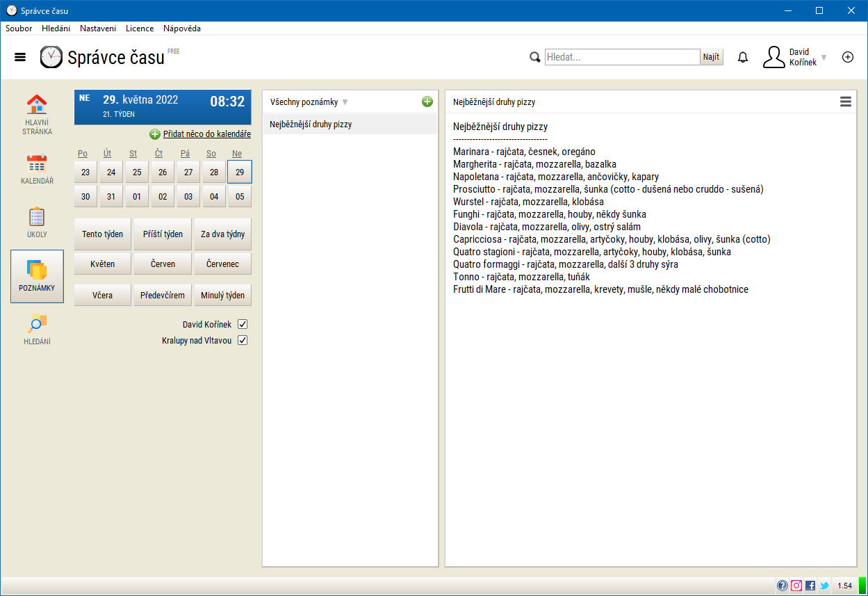Click the Najít search button
Image resolution: width=868 pixels, height=596 pixels.
pos(711,57)
